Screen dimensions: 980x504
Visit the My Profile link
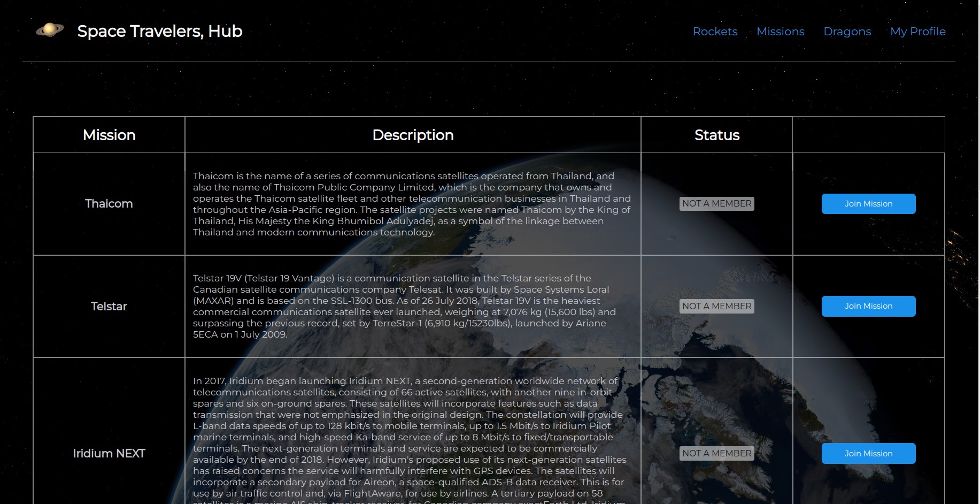(x=917, y=32)
